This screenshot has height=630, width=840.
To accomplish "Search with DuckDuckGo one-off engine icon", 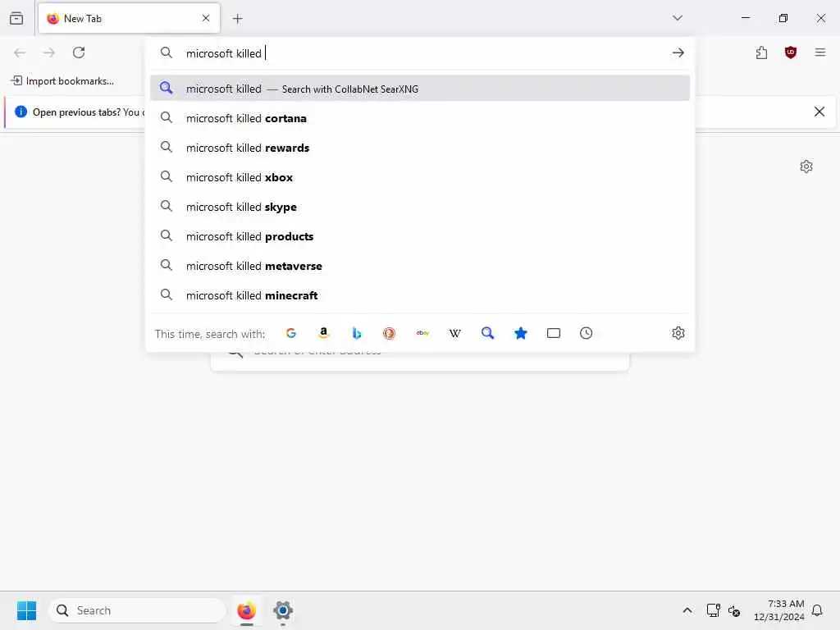I will click(390, 333).
